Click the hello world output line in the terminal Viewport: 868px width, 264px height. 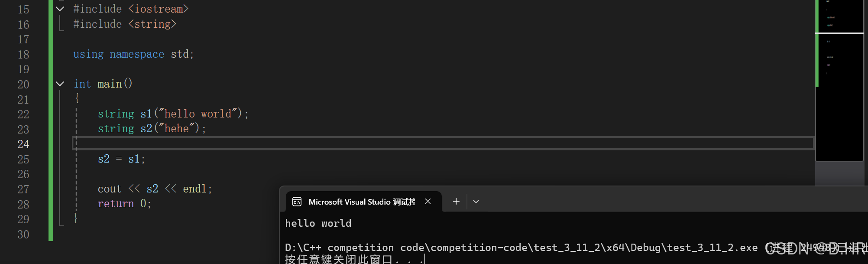(317, 223)
